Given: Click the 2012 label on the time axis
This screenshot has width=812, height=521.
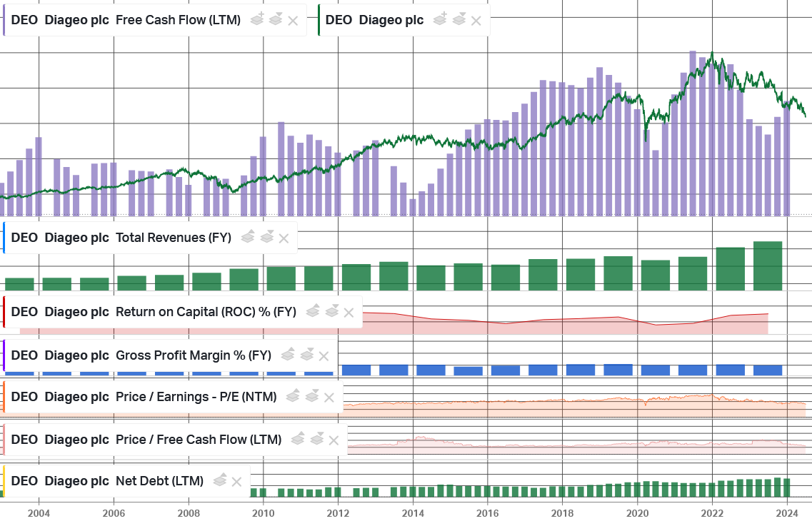Looking at the screenshot, I should pos(339,513).
